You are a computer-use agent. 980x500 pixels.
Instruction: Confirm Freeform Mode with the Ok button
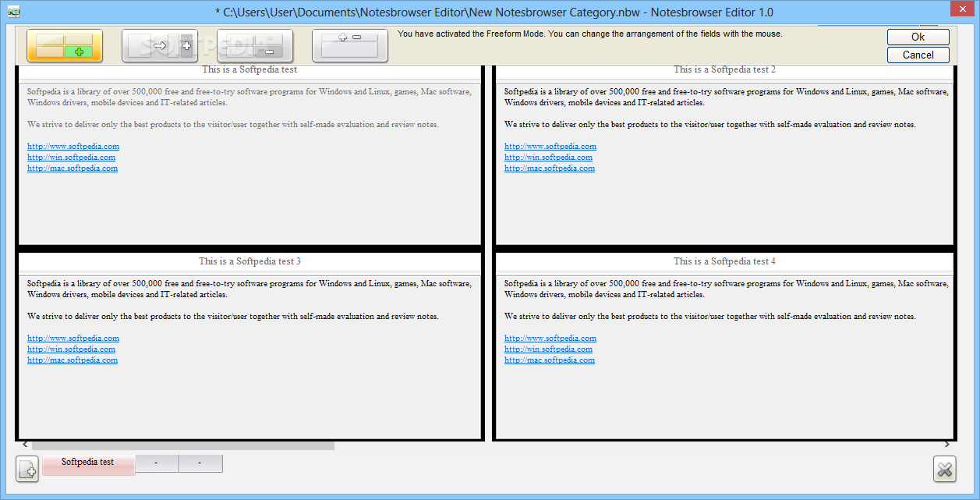[918, 37]
